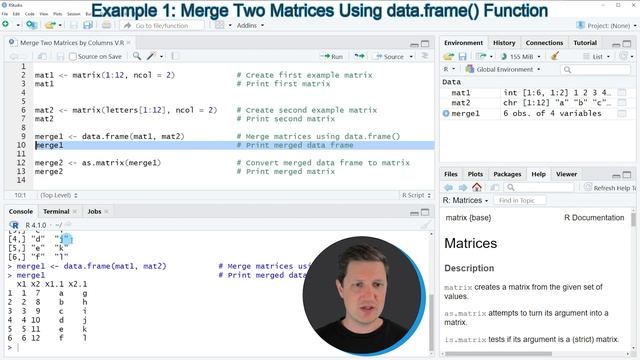640x360 pixels.
Task: Open recent files dropdown arrow
Action: tap(60, 25)
